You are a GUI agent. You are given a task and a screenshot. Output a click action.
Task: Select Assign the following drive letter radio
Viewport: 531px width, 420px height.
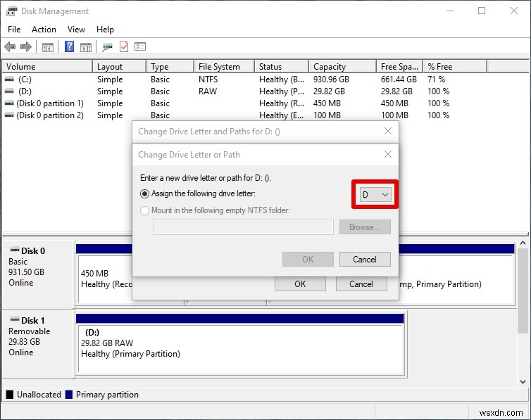pos(144,193)
